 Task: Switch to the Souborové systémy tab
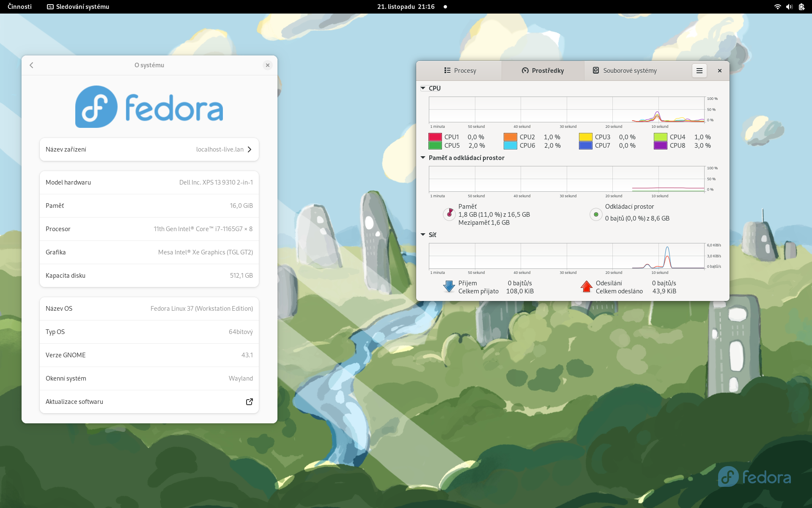click(x=625, y=71)
